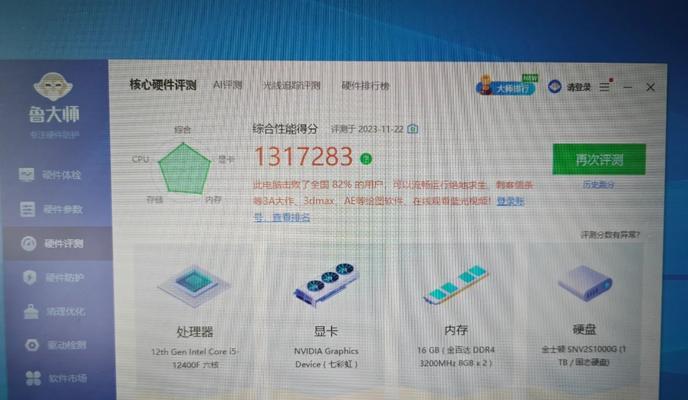Click the 显卡 graphics card icon
688x400 pixels.
(326, 284)
